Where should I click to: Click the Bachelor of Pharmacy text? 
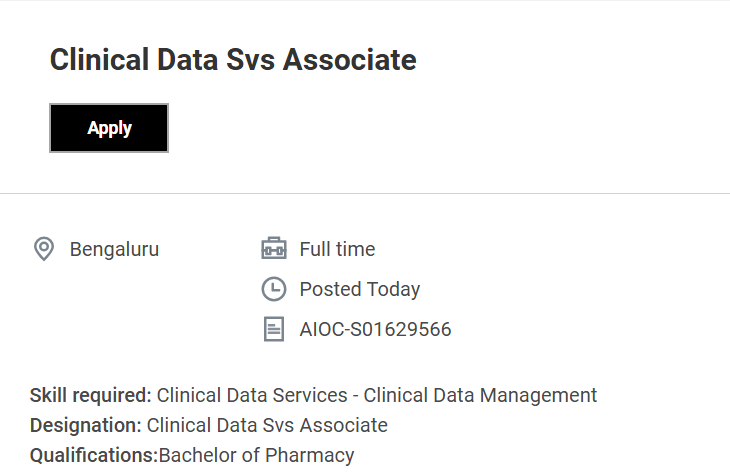point(257,455)
